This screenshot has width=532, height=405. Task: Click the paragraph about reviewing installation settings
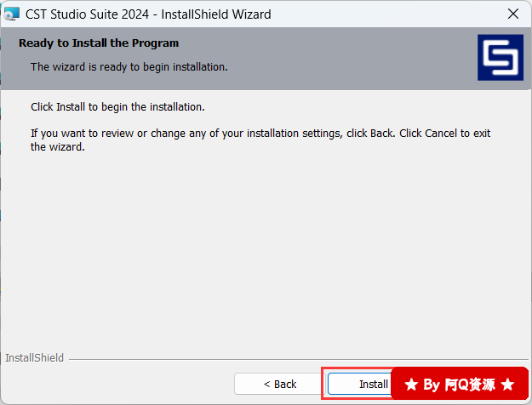(260, 140)
